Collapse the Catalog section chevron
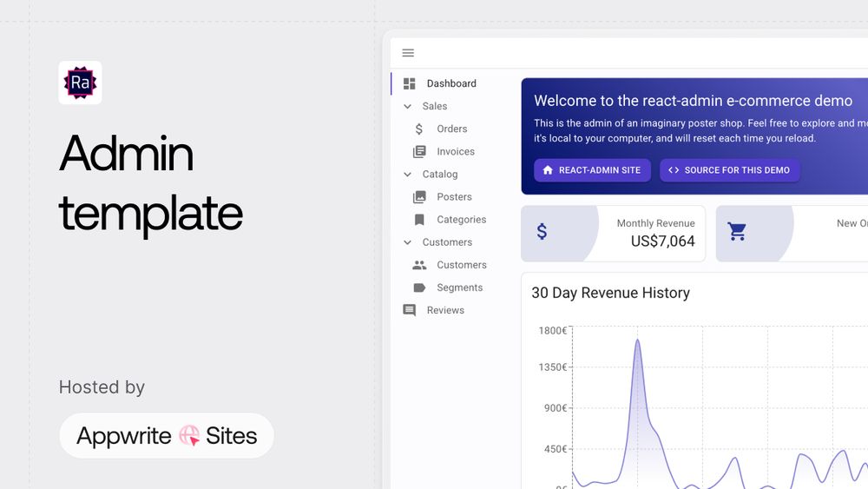 pos(407,175)
